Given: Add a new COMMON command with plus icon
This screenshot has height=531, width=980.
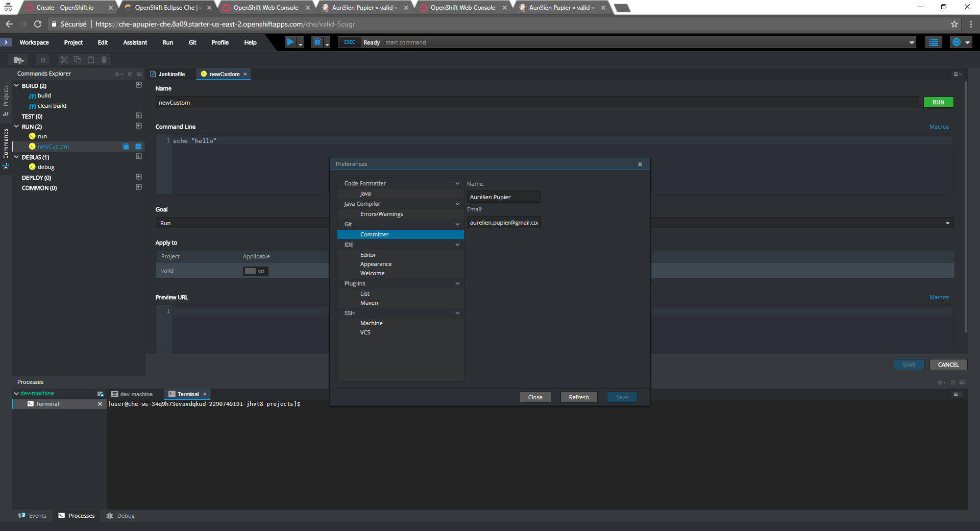Looking at the screenshot, I should 139,187.
